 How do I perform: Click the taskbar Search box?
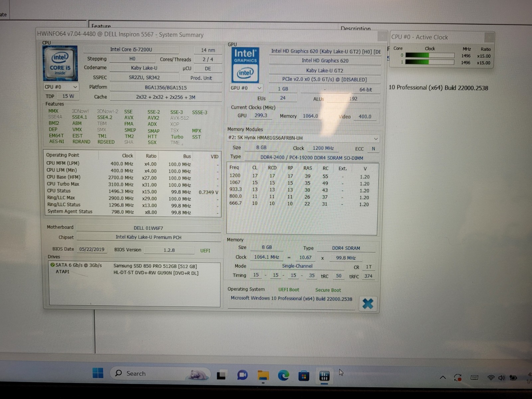tap(160, 374)
